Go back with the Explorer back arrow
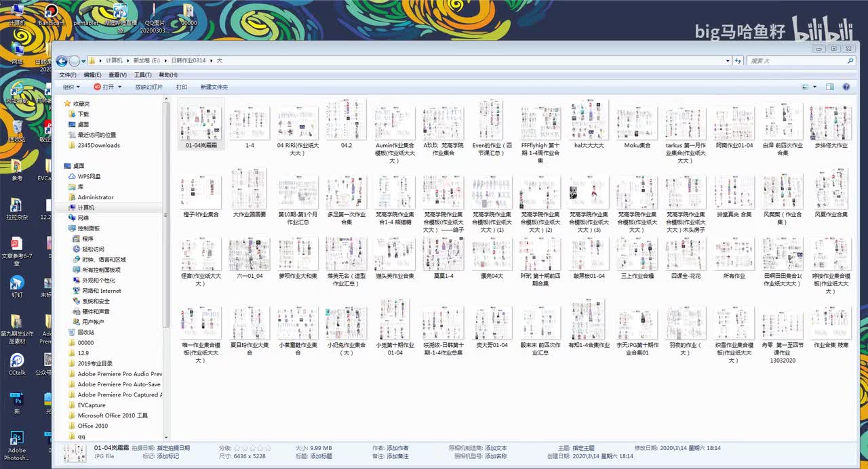The height and width of the screenshot is (469, 868). pyautogui.click(x=62, y=61)
